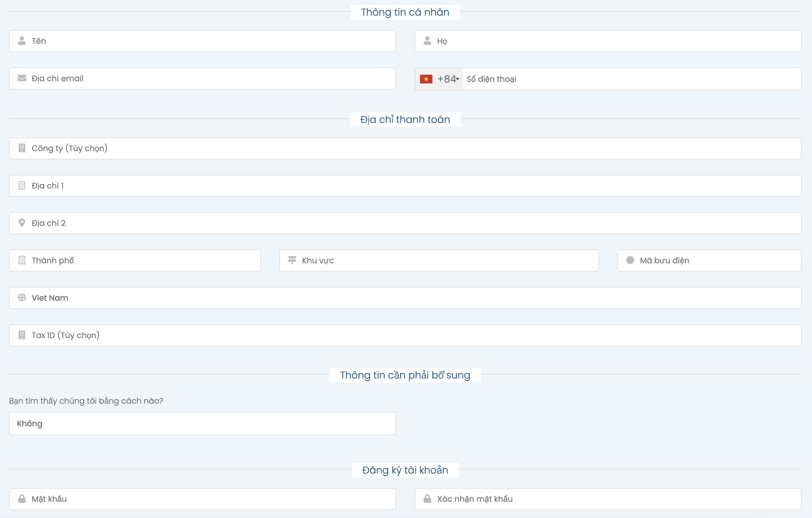Click the Vietnam flag icon
Viewport: 812px width, 518px height.
pos(426,79)
